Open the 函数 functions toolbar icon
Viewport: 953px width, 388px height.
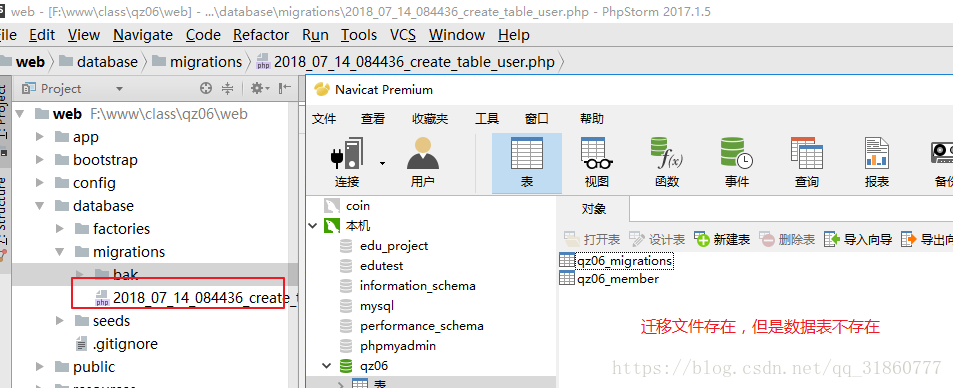(x=667, y=162)
